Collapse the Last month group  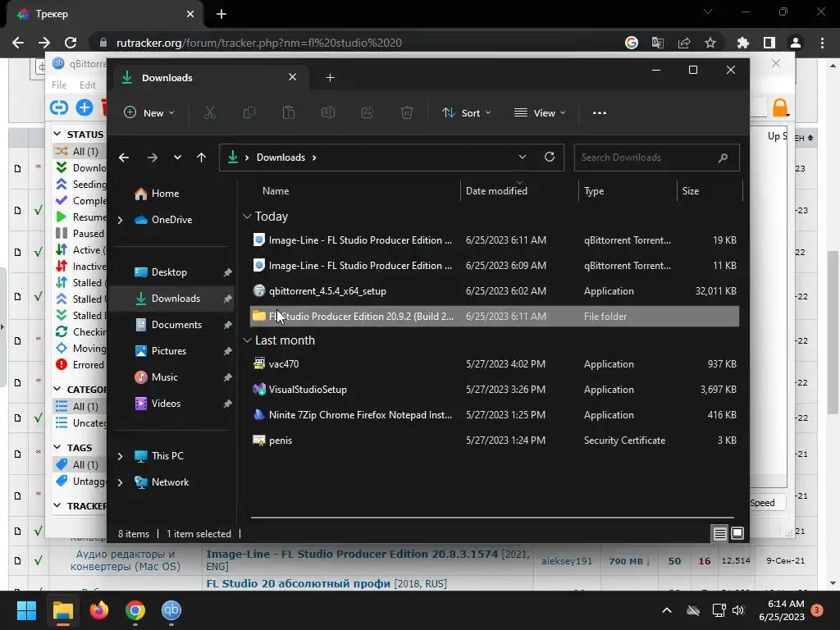coord(247,340)
